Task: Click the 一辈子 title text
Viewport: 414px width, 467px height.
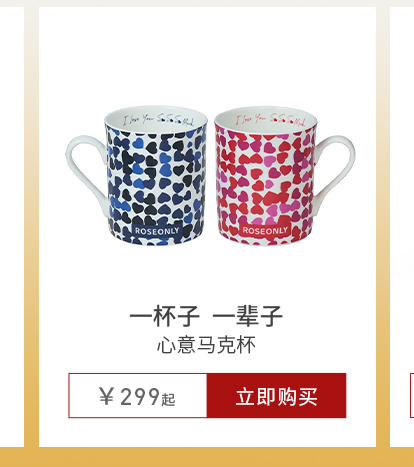Action: coord(247,316)
